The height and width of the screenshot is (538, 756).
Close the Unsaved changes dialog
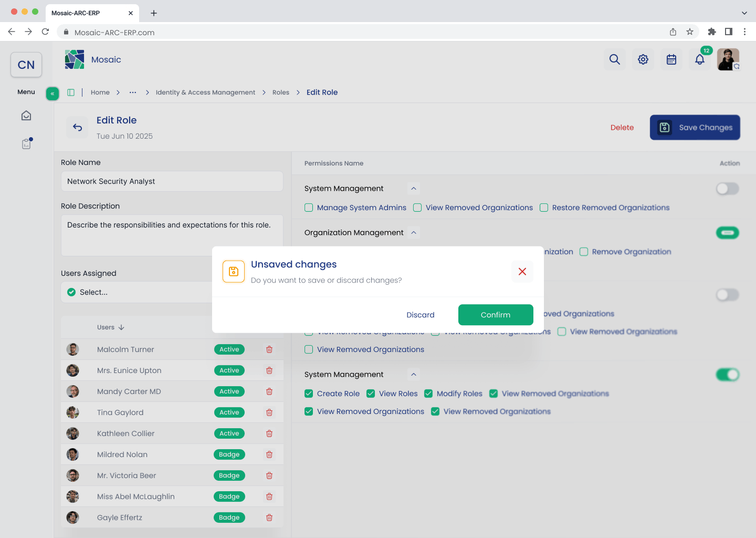click(522, 272)
